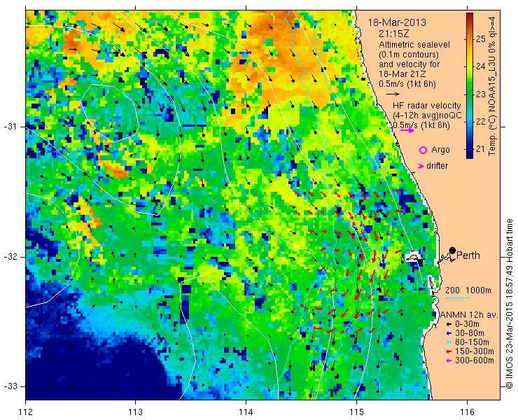Click colorbar tick label '23'
Image resolution: width=518 pixels, height=420 pixels.
[x=481, y=94]
